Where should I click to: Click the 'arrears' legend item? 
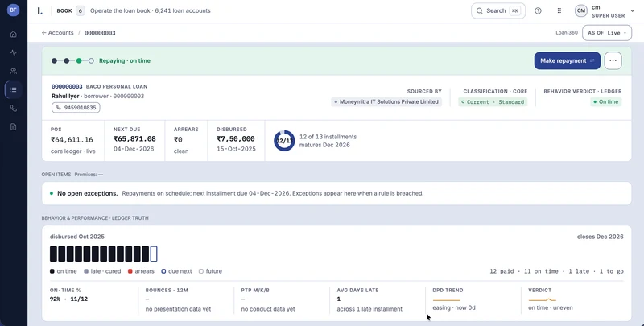click(142, 271)
